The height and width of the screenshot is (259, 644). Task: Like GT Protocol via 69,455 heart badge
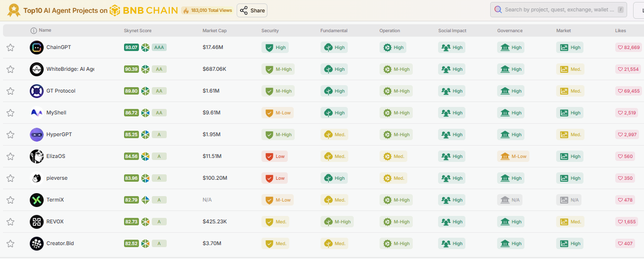628,91
